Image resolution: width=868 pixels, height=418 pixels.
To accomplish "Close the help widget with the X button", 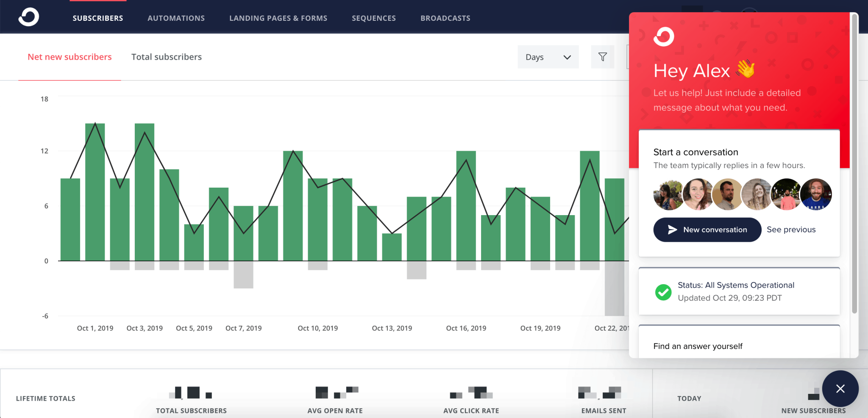I will [840, 389].
